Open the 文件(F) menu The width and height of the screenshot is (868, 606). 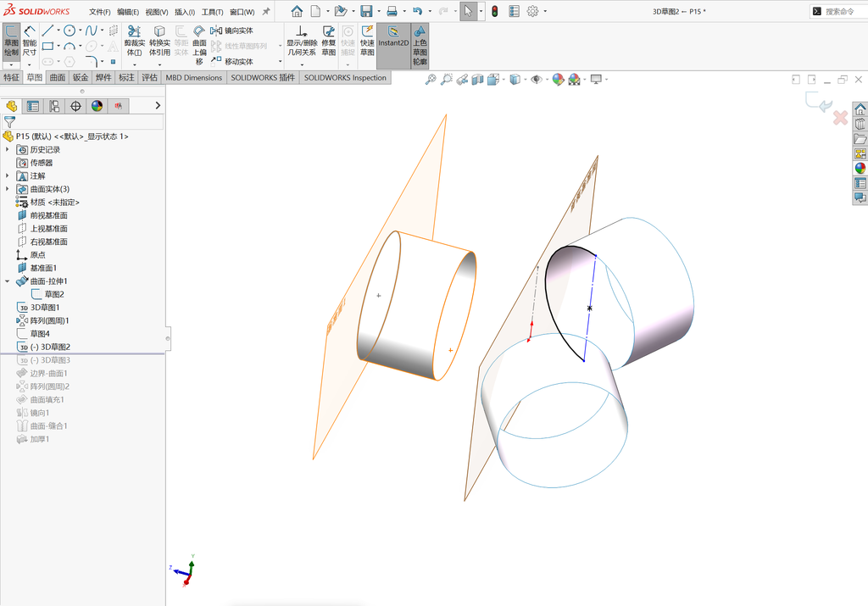tap(100, 12)
